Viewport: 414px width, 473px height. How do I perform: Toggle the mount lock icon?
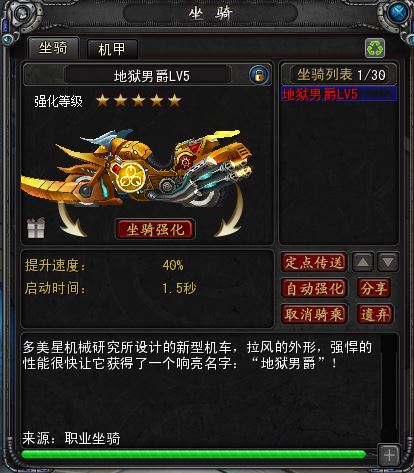[259, 74]
